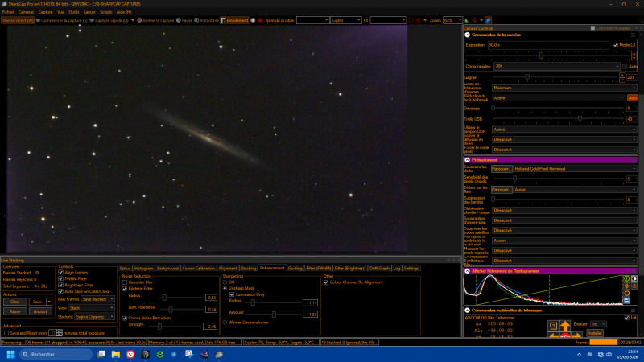Screen dimensions: 644x362
Task: Click the orange reset circle icon beside histogram
Action: tap(627, 294)
